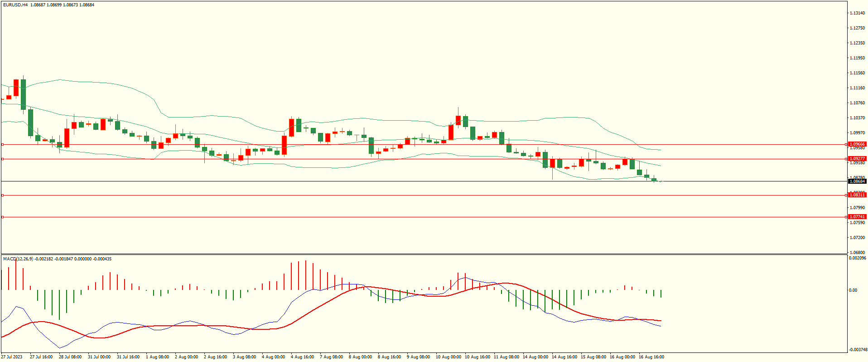
Task: Grab left handle of 1.07741 horizontal line
Action: click(3, 217)
